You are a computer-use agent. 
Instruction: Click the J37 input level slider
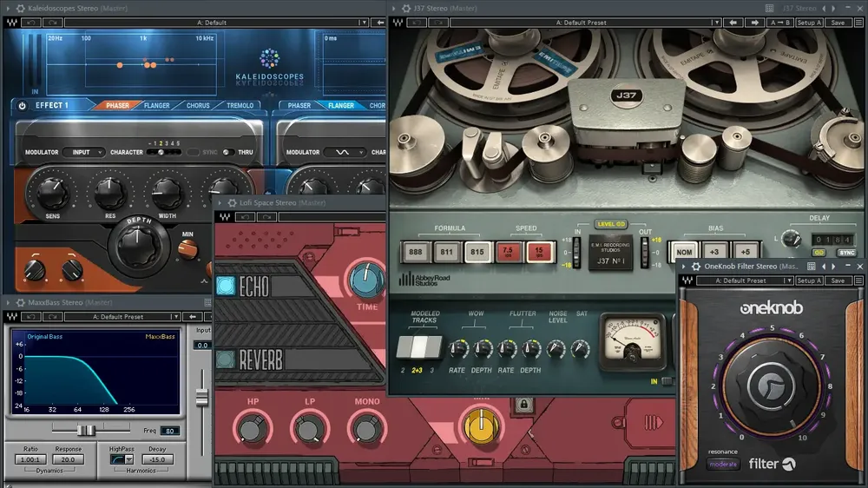tap(577, 253)
